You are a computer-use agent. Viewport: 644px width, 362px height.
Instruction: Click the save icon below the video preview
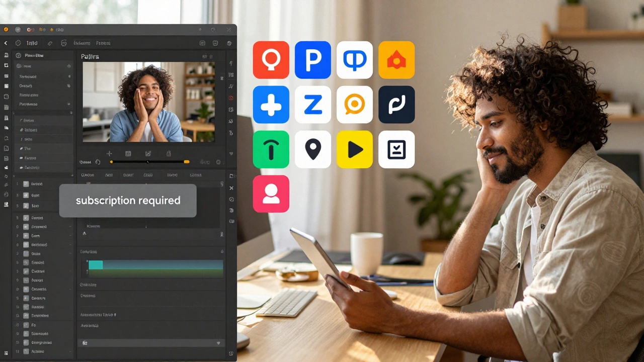pyautogui.click(x=128, y=153)
